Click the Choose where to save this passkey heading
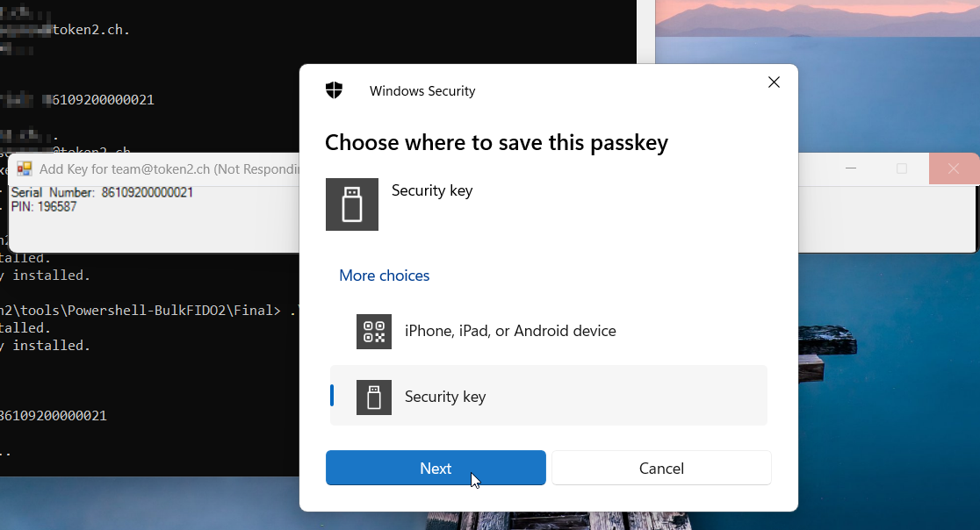 (x=496, y=143)
